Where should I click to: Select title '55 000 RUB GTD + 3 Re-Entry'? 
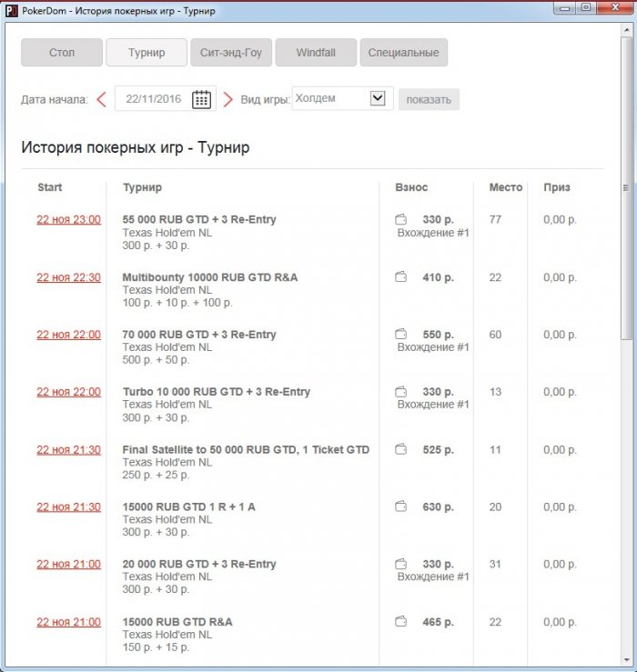[x=199, y=219]
